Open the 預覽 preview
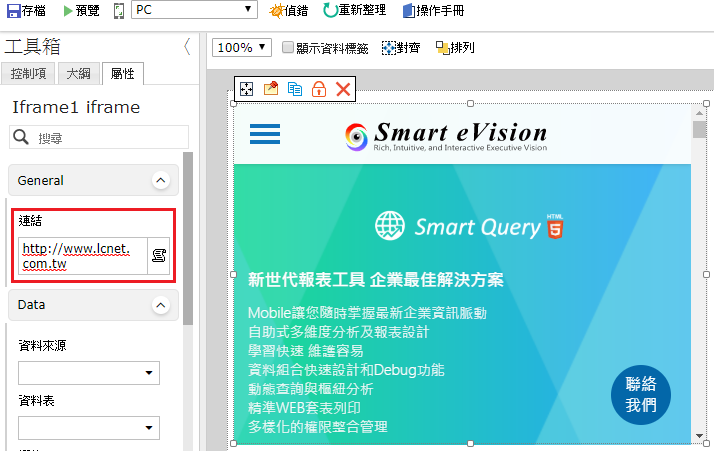The height and width of the screenshot is (451, 714). click(x=81, y=10)
